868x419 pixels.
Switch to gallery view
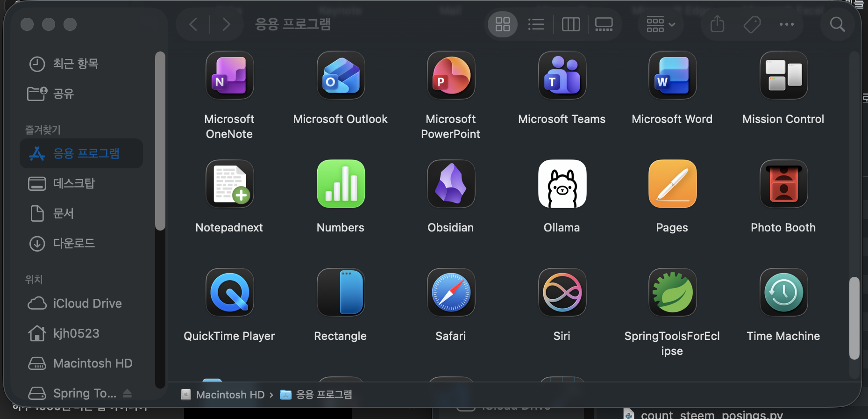click(x=604, y=24)
